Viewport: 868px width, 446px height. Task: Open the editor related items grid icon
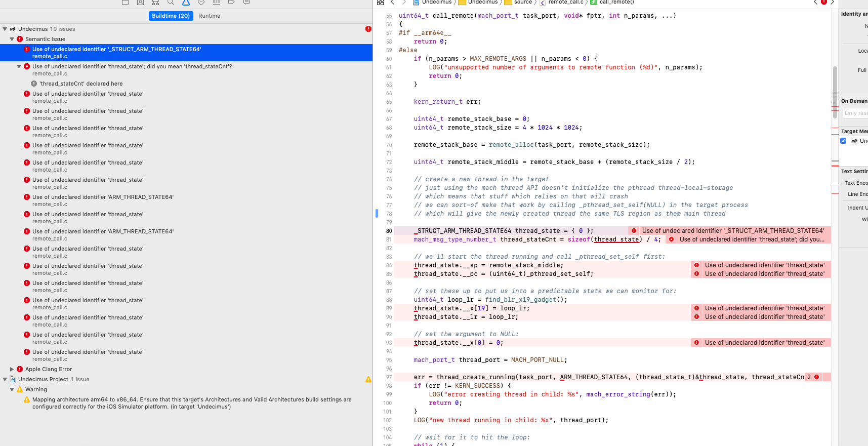click(380, 2)
